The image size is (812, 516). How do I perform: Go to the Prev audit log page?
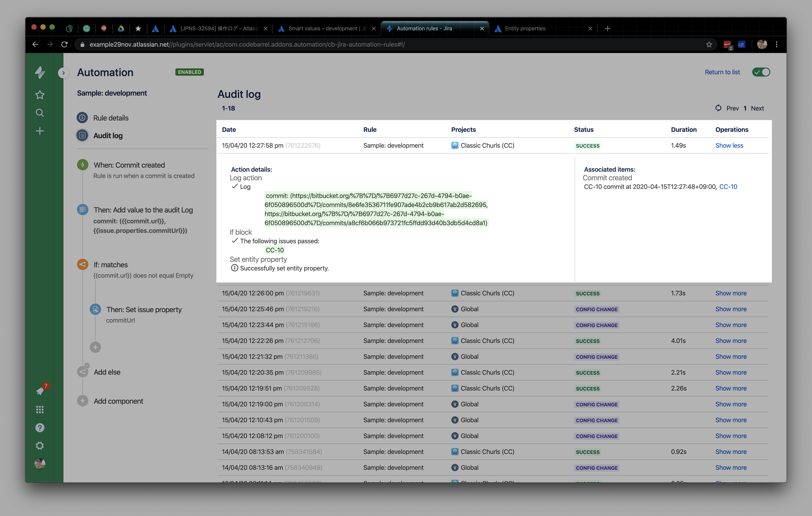pyautogui.click(x=732, y=108)
